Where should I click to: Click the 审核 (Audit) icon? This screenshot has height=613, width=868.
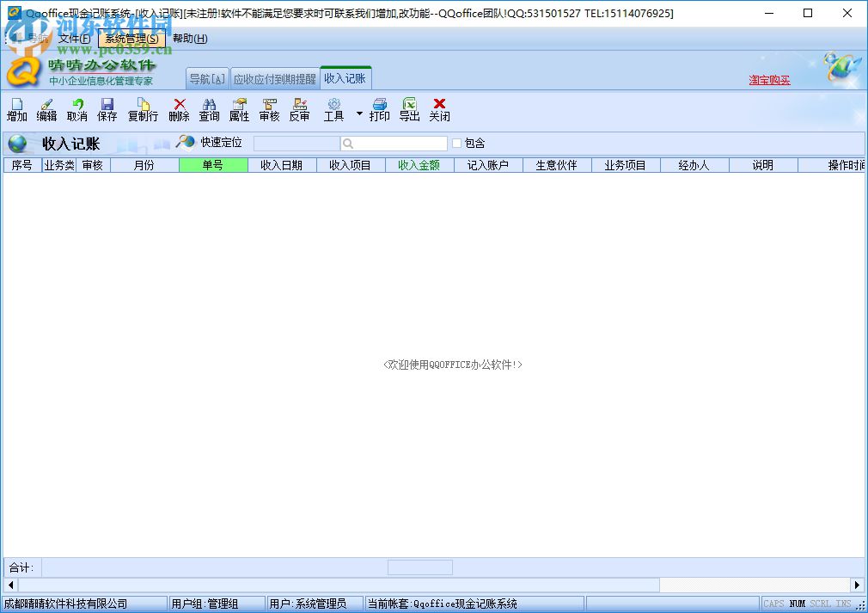(269, 109)
